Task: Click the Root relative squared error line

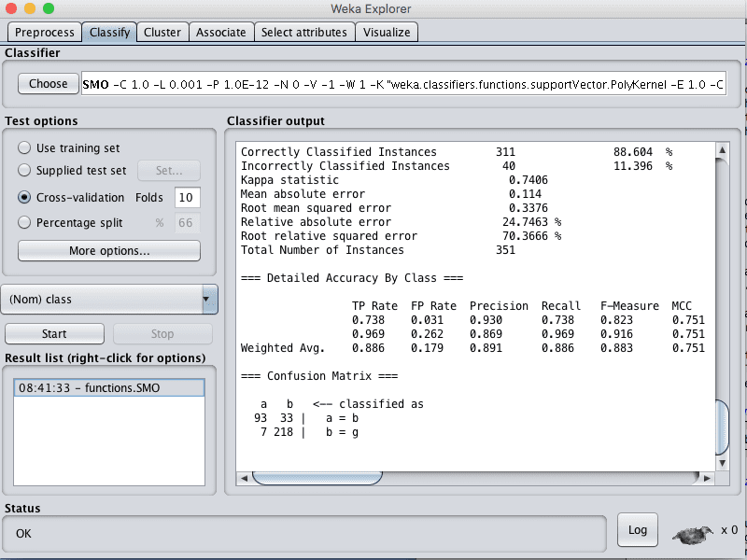Action: click(x=402, y=236)
